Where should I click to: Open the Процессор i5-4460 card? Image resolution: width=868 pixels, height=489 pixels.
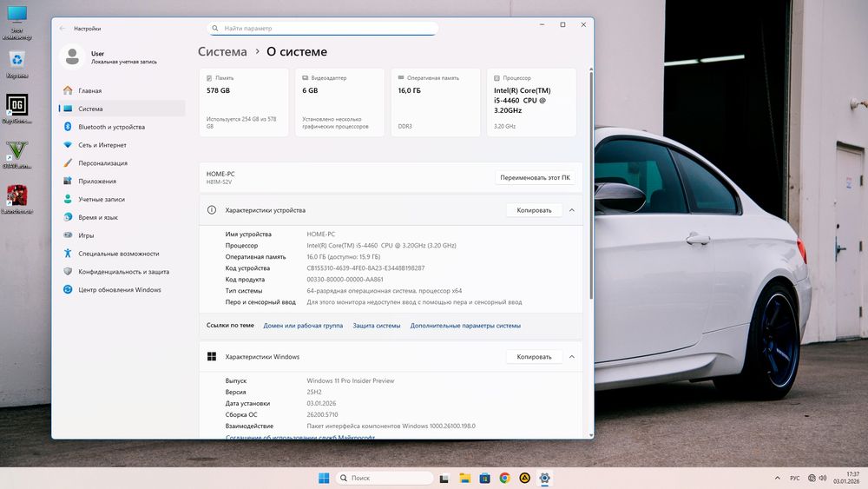[531, 102]
